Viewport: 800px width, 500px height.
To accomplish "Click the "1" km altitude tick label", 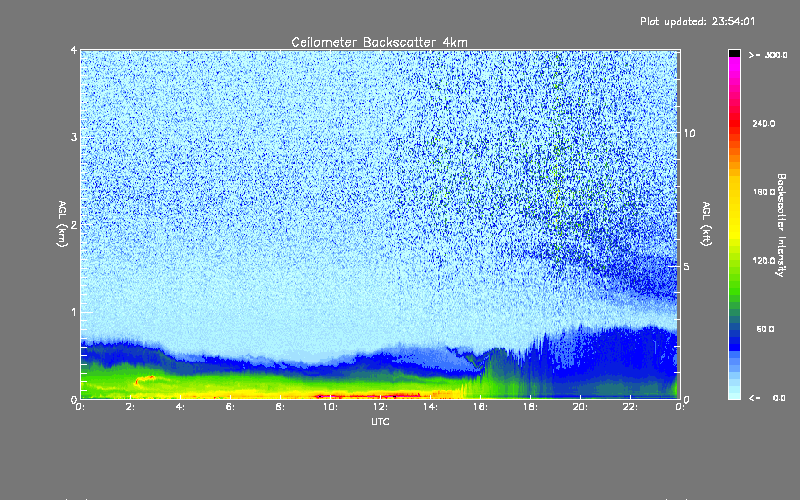I will (x=74, y=312).
